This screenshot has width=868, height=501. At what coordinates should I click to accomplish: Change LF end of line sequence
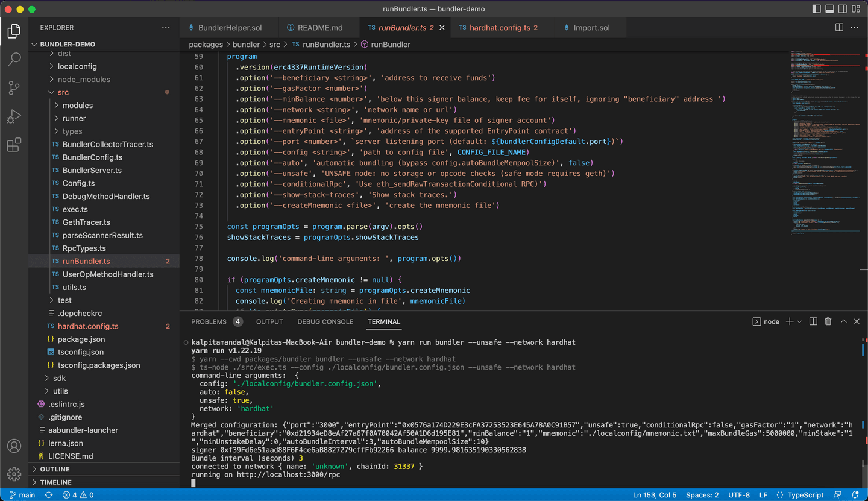tap(763, 495)
